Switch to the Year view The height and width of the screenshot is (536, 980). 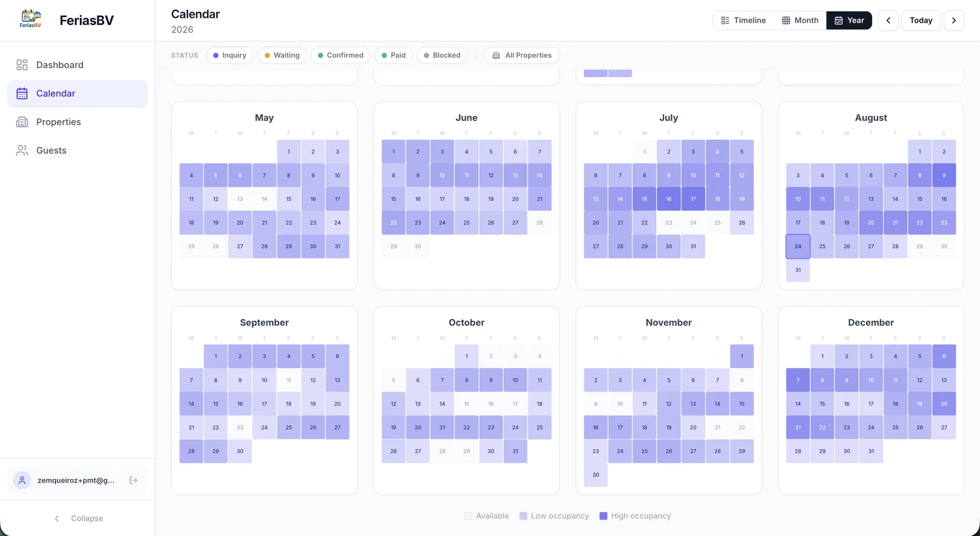tap(849, 20)
